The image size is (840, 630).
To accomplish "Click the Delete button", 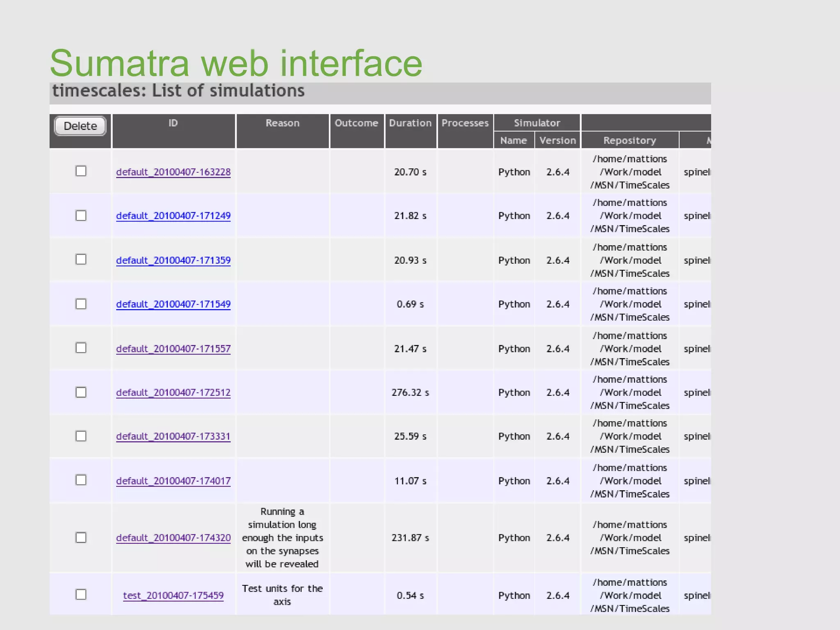I will 80,126.
